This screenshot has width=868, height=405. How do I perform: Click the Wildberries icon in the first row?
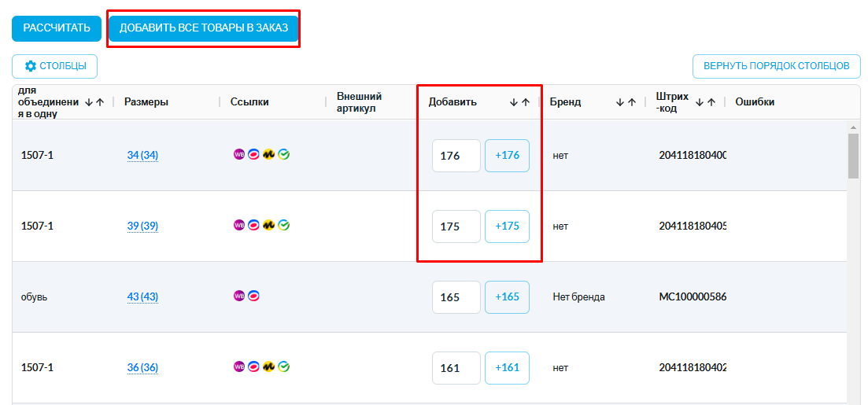[x=239, y=154]
